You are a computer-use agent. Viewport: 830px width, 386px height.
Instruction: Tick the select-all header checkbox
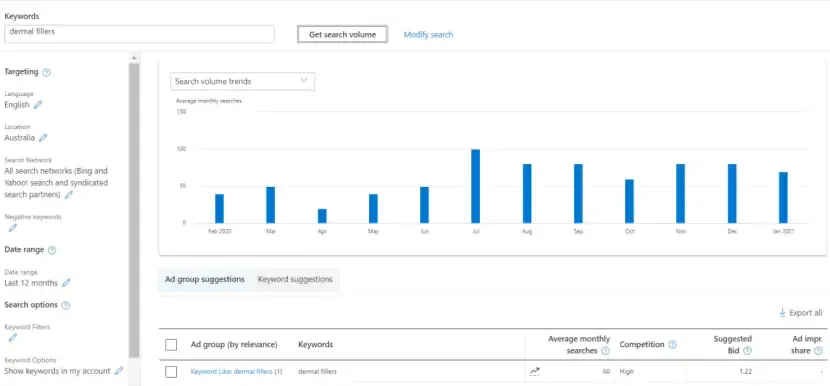tap(171, 345)
